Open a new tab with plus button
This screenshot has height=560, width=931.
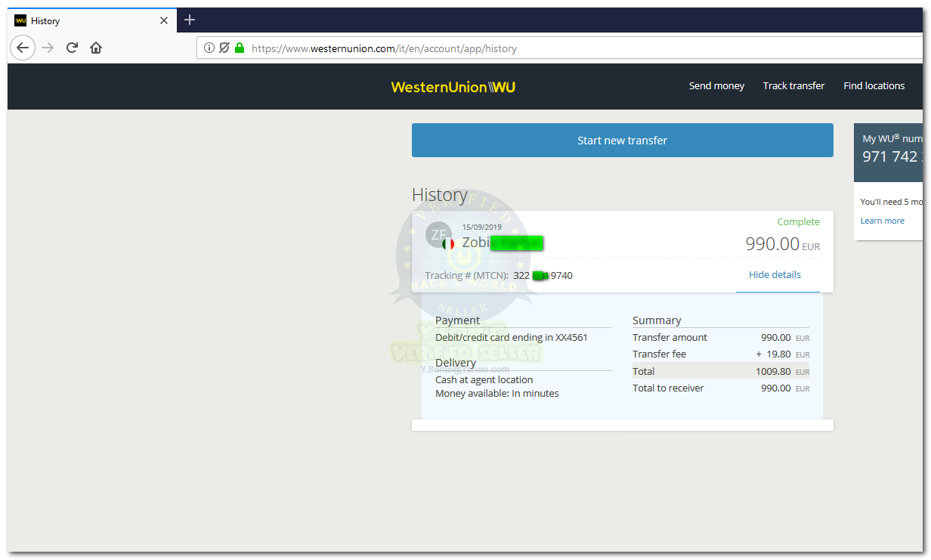click(190, 20)
